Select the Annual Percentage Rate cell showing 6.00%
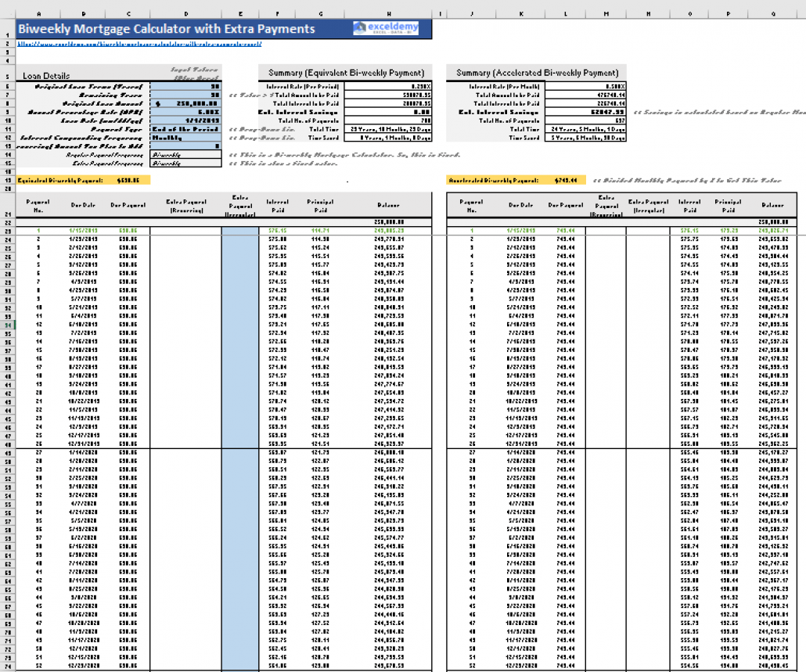 point(185,112)
